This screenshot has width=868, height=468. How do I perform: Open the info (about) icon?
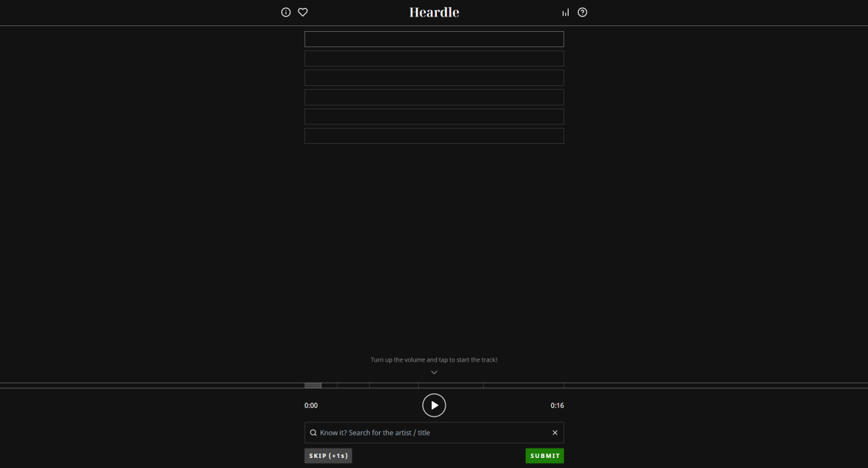(x=286, y=12)
